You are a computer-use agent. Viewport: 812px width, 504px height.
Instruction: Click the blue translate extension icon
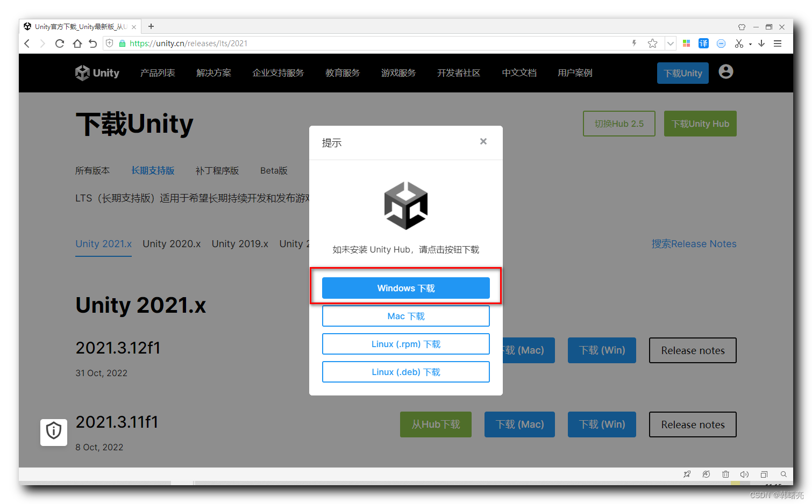(x=703, y=44)
